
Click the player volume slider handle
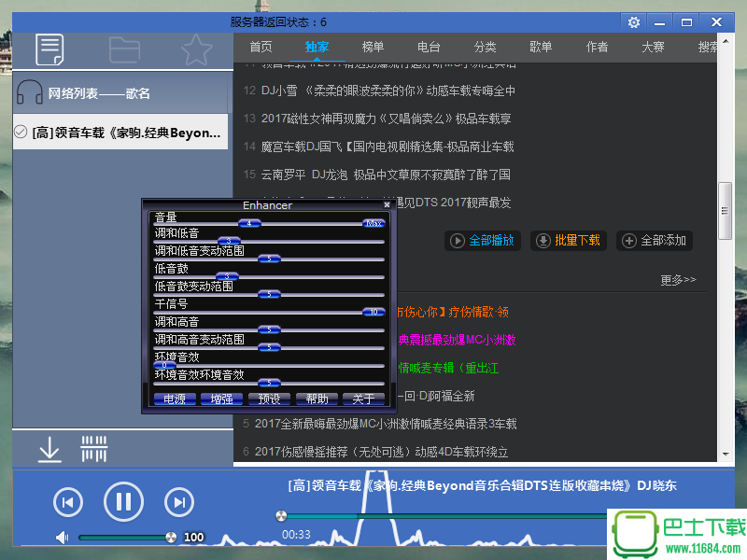coord(171,538)
